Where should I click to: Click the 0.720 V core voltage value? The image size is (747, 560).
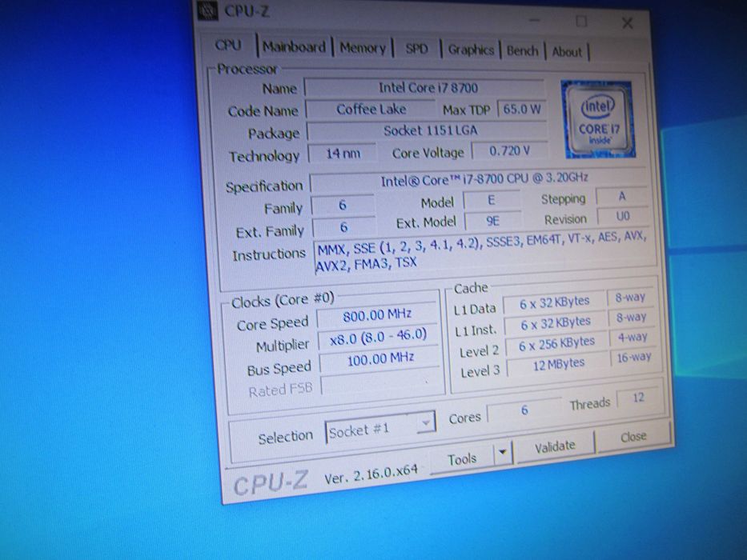[510, 151]
